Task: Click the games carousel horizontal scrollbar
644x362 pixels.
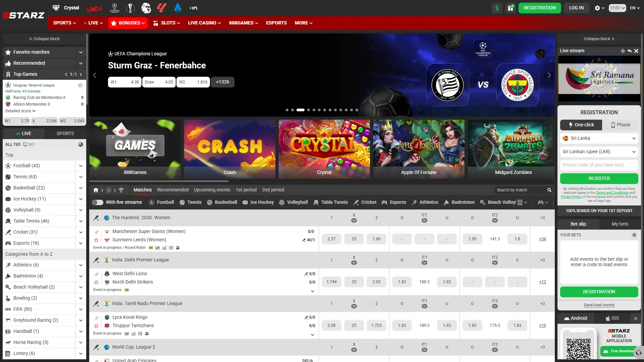Action: coord(159,181)
